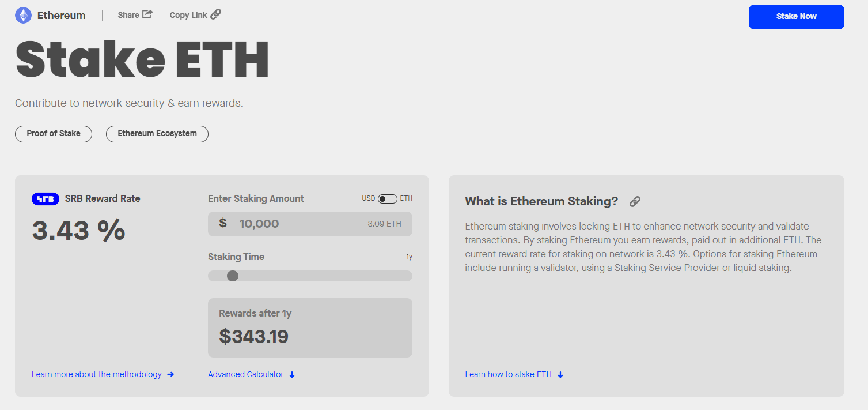Click the down arrow icon next to Learn how to stake ETH
Image resolution: width=868 pixels, height=410 pixels.
(560, 374)
